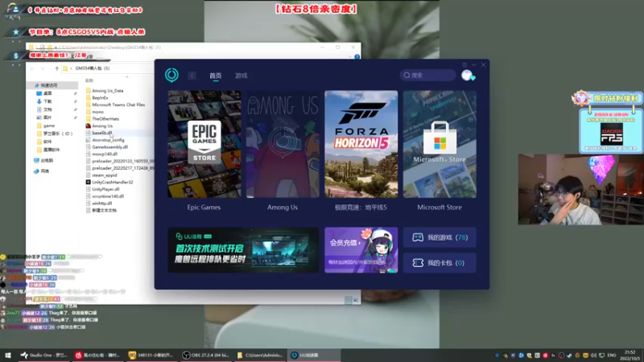Open 我的卡包 (0) wallet
The image size is (644, 362).
tap(440, 263)
